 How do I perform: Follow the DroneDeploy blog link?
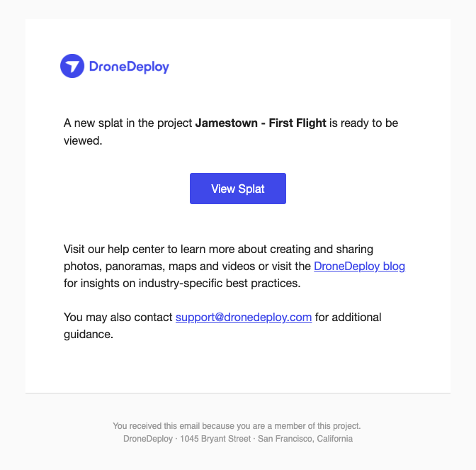tap(359, 267)
